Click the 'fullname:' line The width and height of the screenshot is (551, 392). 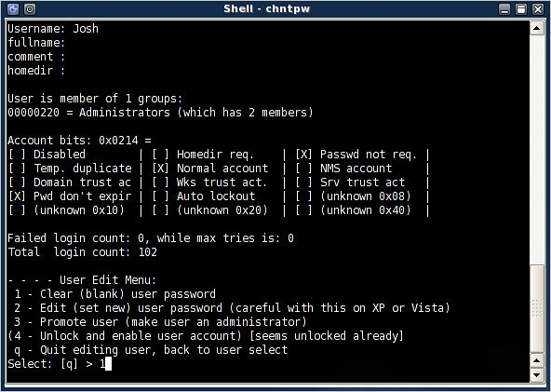tap(36, 43)
